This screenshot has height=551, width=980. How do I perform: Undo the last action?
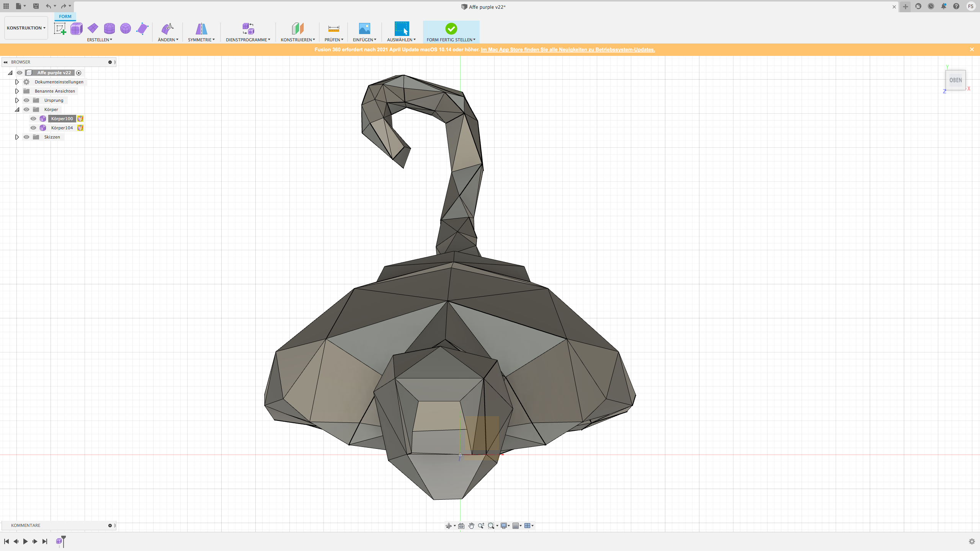click(x=48, y=6)
